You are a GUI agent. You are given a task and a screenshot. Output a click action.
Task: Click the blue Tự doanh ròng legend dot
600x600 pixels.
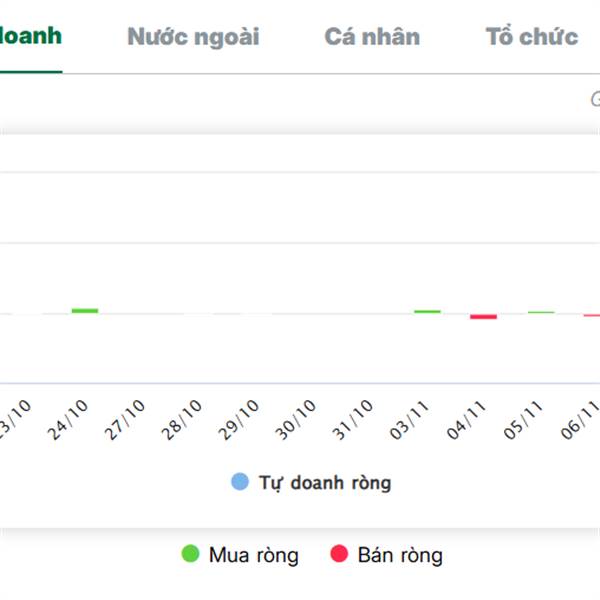[x=240, y=482]
